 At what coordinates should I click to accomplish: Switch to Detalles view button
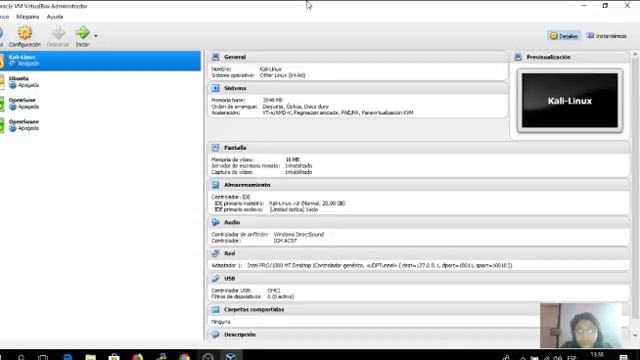click(564, 36)
